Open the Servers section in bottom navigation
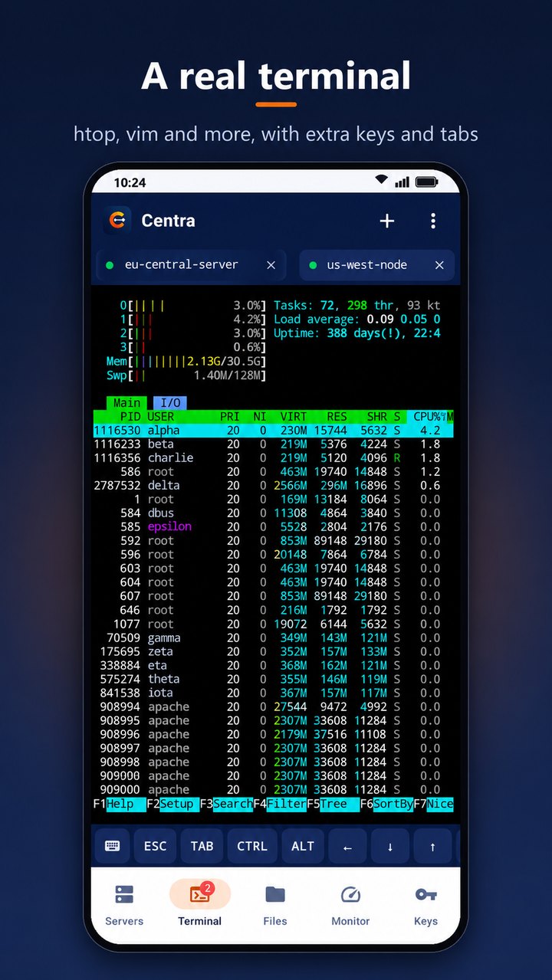This screenshot has height=980, width=552. [124, 904]
